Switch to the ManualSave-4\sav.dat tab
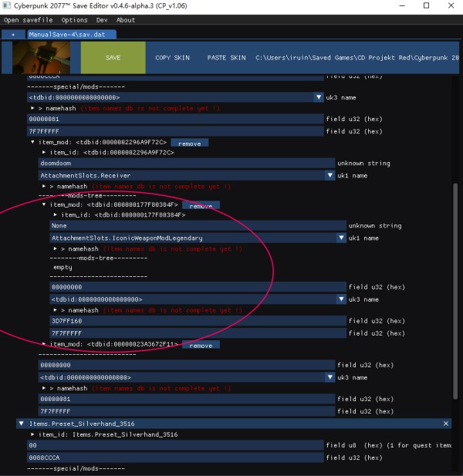The width and height of the screenshot is (463, 476). 71,35
